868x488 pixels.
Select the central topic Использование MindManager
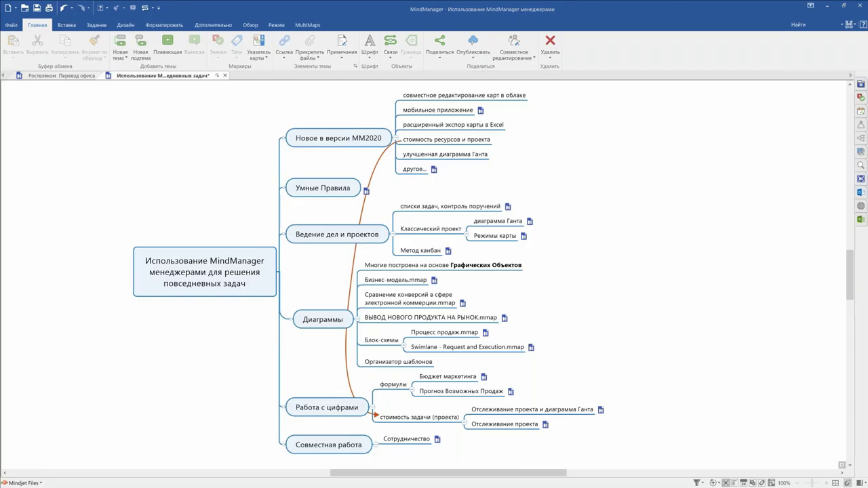click(x=205, y=272)
